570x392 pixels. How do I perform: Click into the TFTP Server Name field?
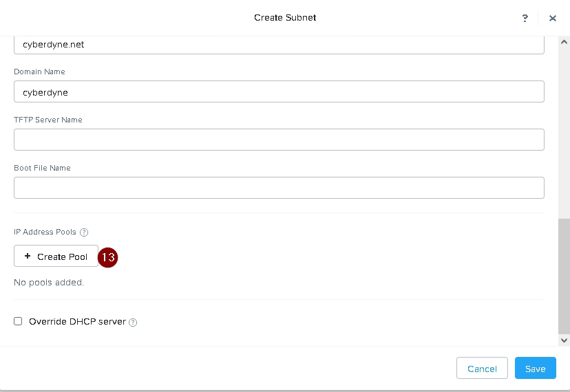coord(279,140)
